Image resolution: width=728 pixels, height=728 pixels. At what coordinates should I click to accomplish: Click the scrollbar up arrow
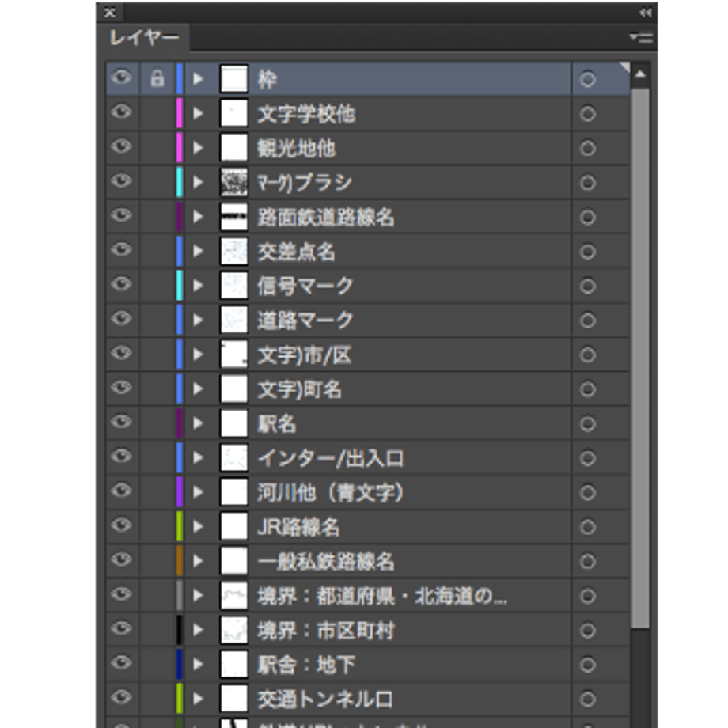tap(640, 74)
